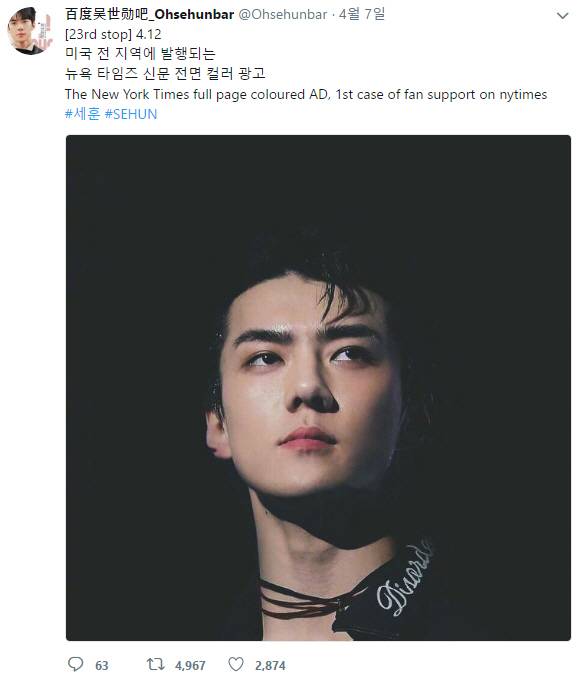
Task: Open the #SEHUN hashtag
Action: (x=131, y=114)
